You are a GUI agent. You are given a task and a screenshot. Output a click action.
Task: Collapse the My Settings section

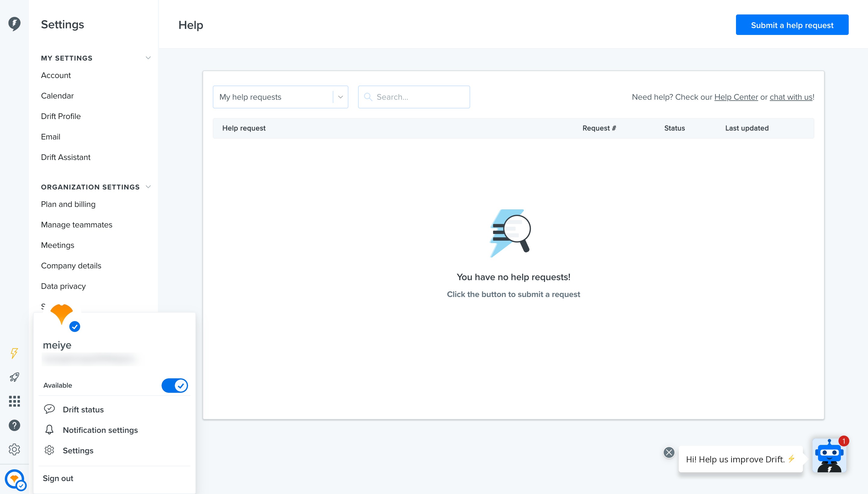148,58
